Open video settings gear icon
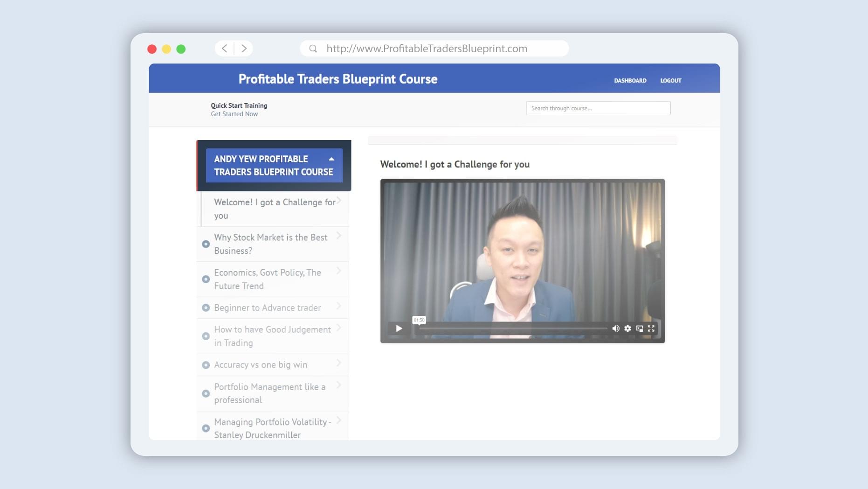The height and width of the screenshot is (489, 868). pos(628,328)
